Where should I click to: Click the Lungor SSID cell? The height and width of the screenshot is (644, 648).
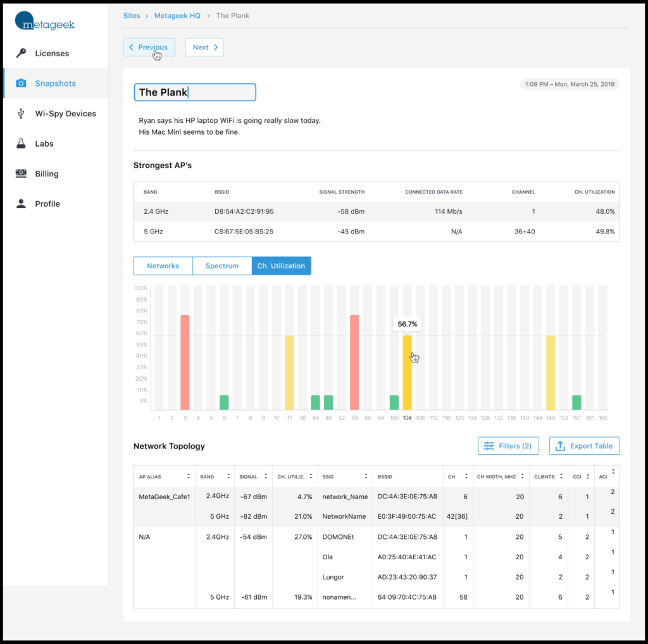click(333, 577)
